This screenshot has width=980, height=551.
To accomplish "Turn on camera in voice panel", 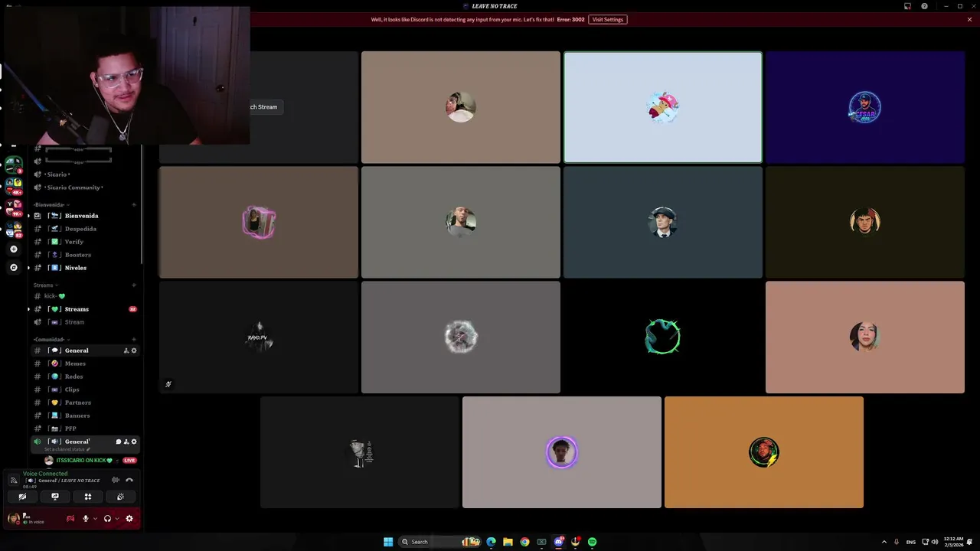I will tap(22, 497).
